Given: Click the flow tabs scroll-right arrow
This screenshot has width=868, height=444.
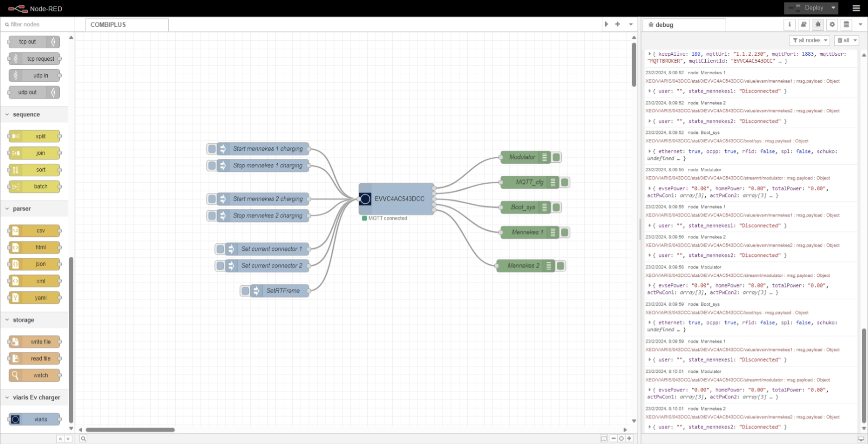Looking at the screenshot, I should coord(606,24).
